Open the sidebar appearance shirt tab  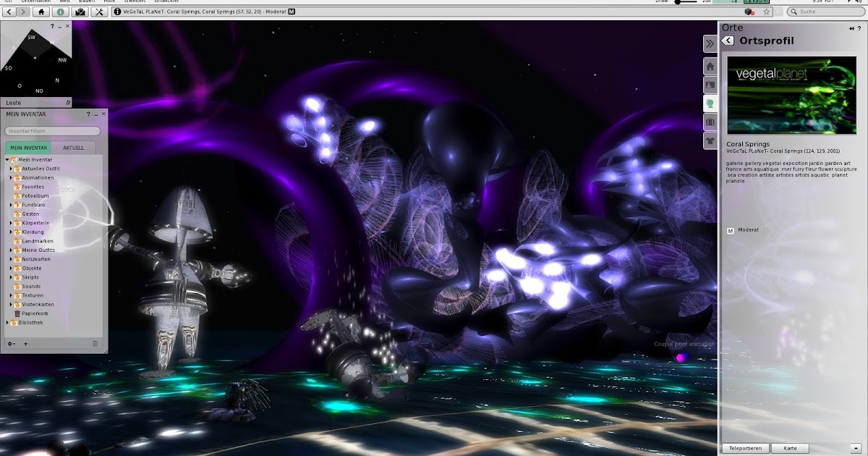point(710,140)
